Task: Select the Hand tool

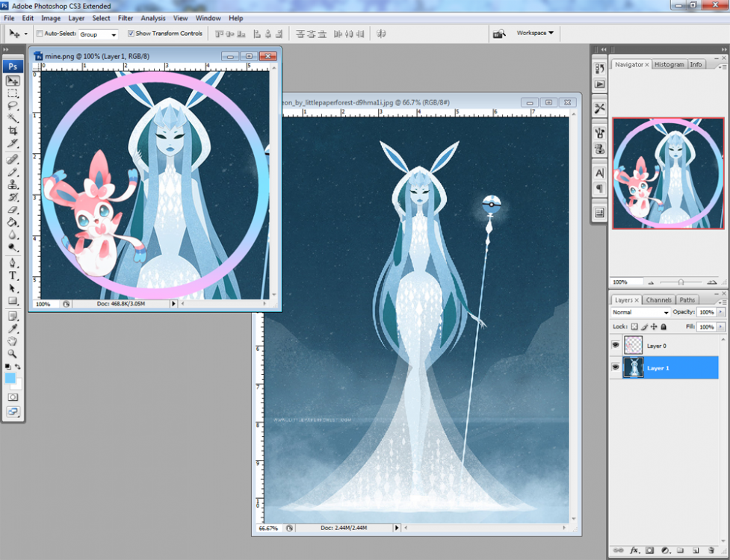Action: [13, 341]
